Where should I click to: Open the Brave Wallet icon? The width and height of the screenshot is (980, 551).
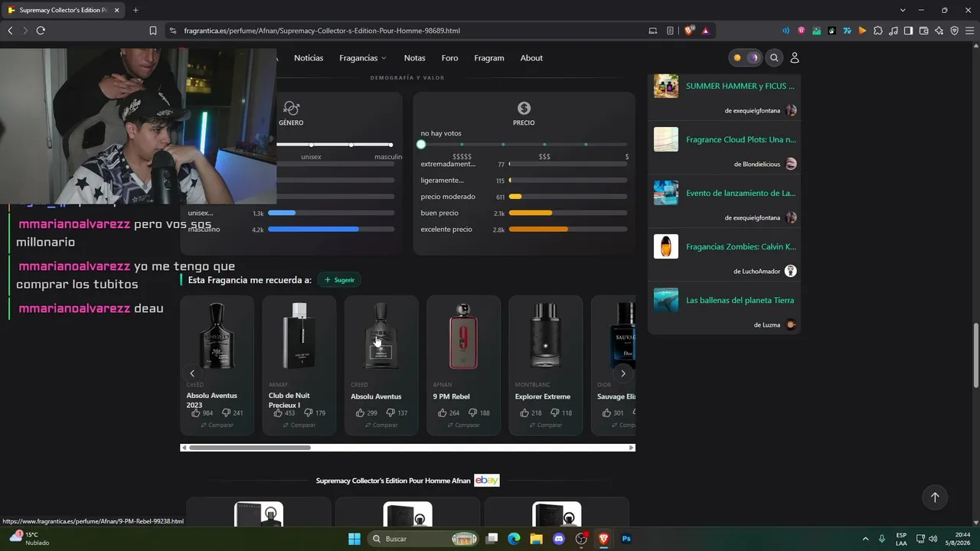coord(923,31)
